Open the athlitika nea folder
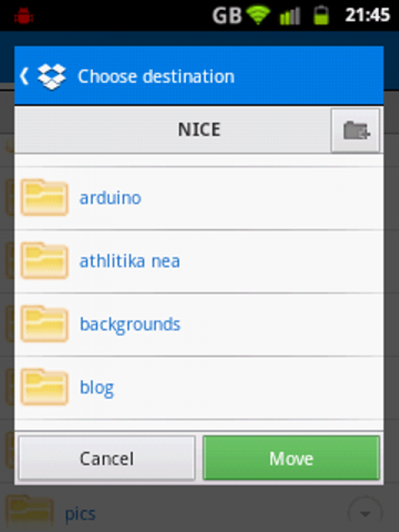Image resolution: width=399 pixels, height=532 pixels. [x=199, y=261]
